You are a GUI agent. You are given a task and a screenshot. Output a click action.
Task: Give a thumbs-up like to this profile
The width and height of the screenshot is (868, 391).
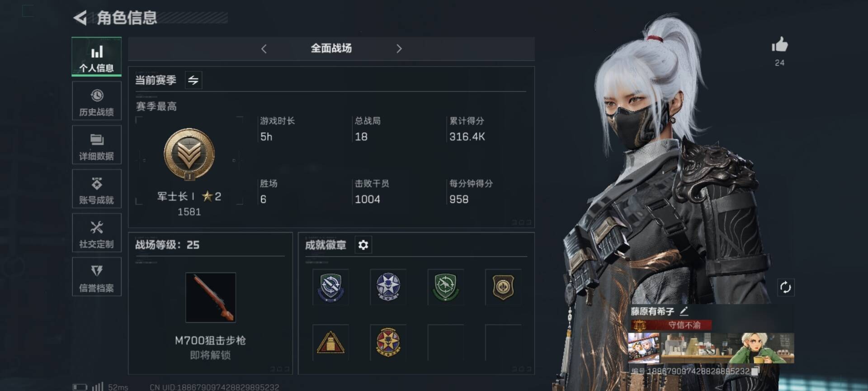click(x=779, y=44)
